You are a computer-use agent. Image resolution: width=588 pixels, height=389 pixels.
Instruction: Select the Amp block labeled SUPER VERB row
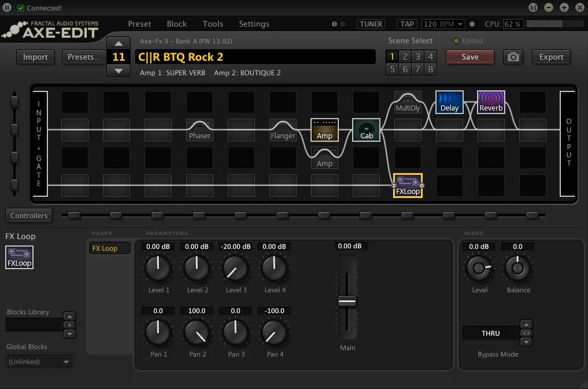click(x=324, y=130)
